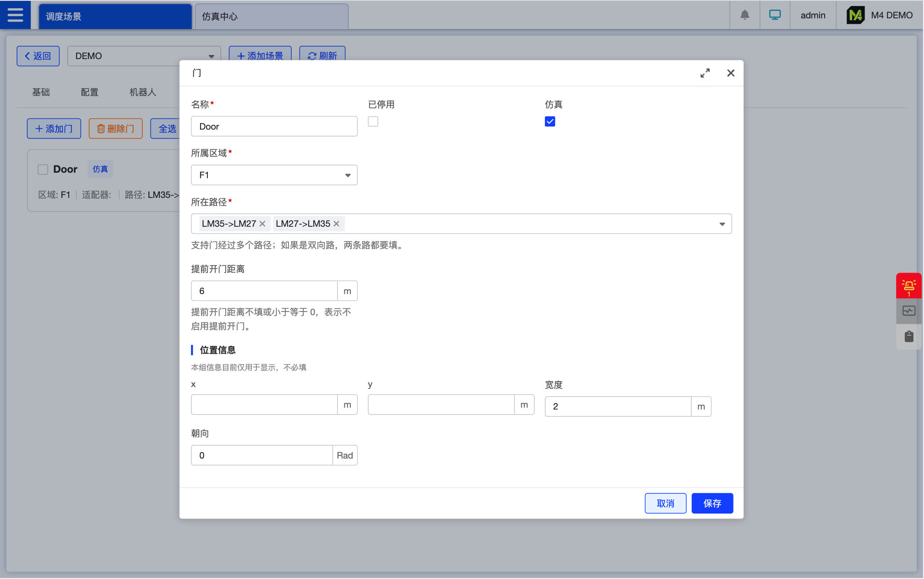Select the Door card checkbox

[43, 169]
